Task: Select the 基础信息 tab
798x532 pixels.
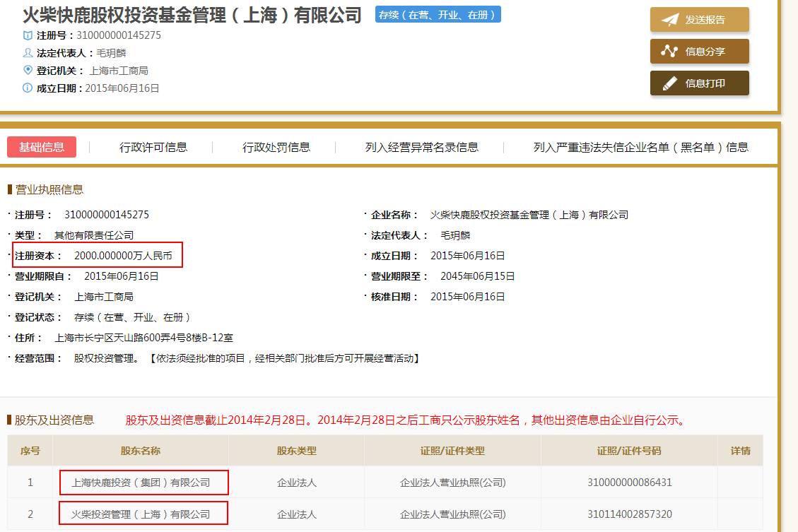Action: (42, 147)
